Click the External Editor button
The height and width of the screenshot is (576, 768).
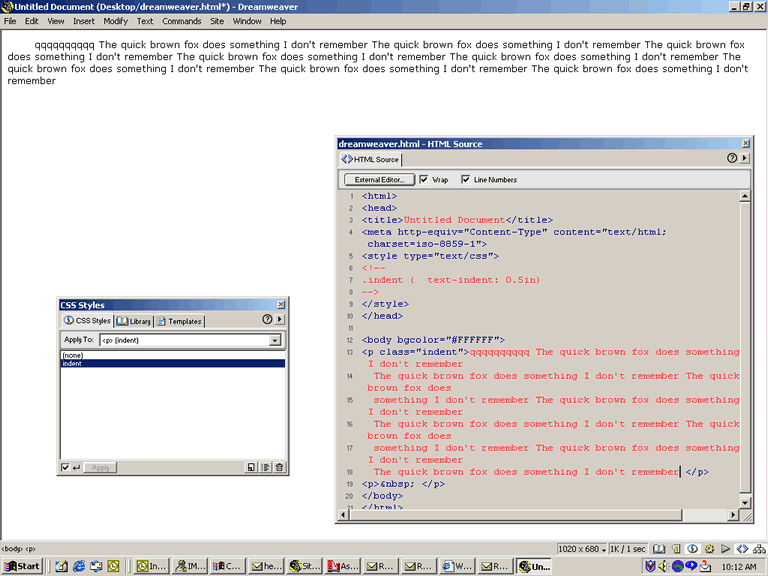(380, 180)
